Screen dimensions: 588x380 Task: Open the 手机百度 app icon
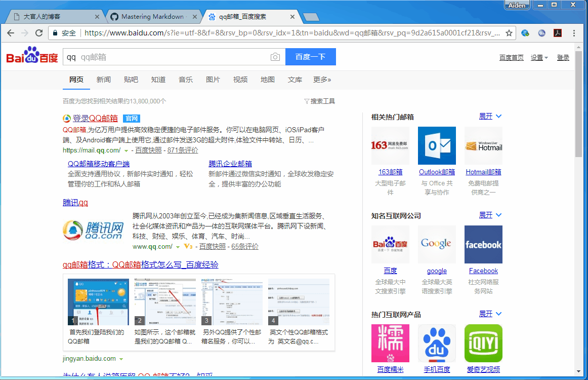(x=437, y=343)
